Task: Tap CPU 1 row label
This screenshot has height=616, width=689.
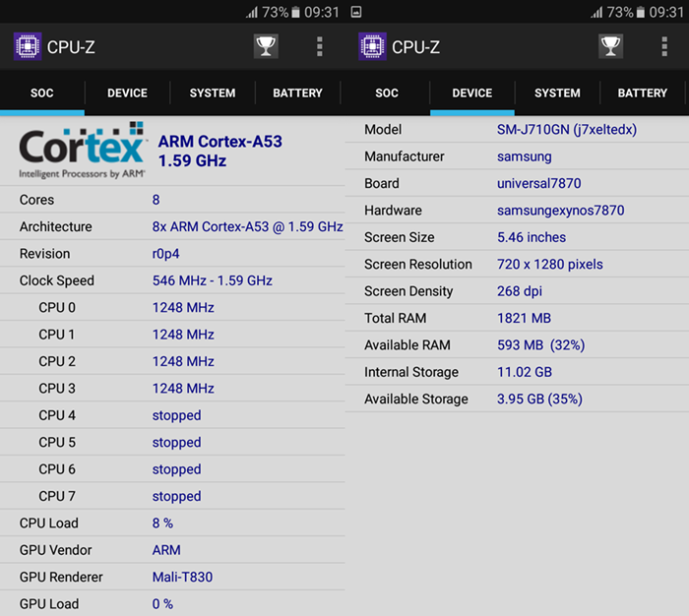Action: (57, 335)
